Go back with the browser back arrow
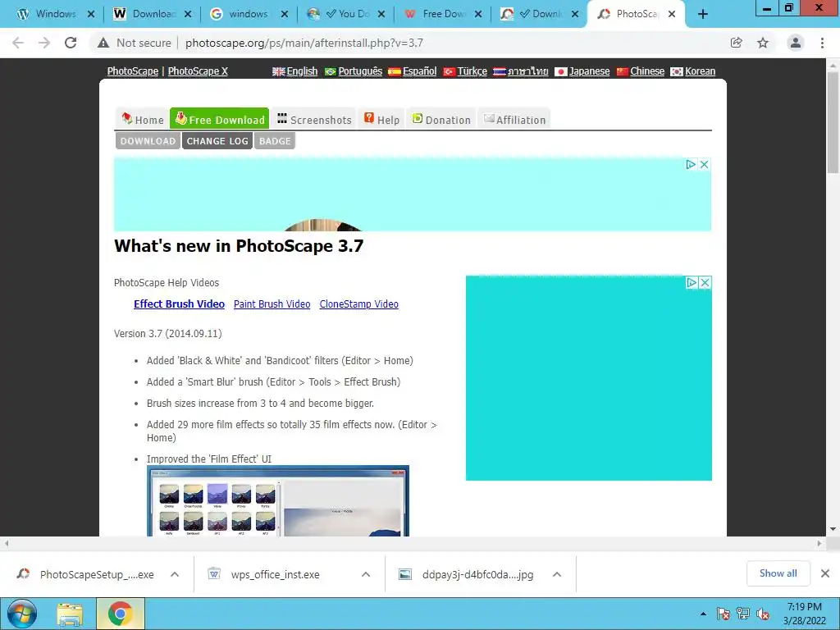840x630 pixels. [18, 43]
